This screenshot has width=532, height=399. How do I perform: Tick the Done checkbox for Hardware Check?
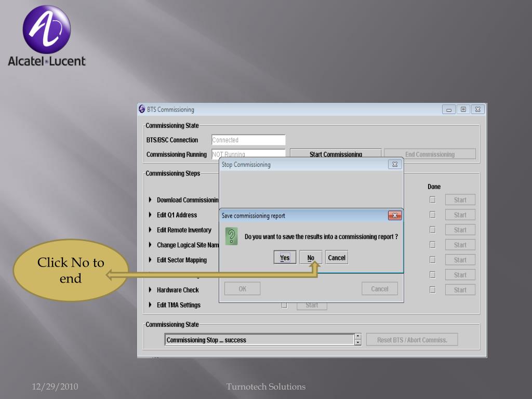coord(432,290)
